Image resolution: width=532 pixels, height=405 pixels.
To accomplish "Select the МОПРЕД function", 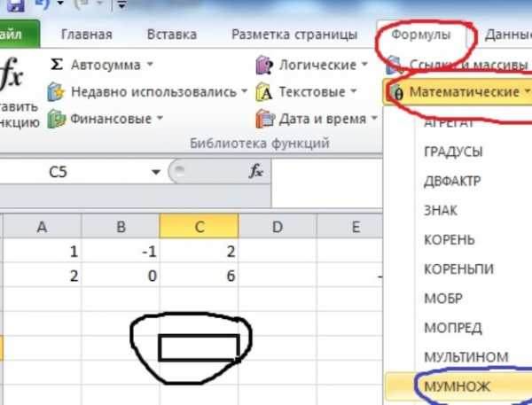I will coord(453,328).
